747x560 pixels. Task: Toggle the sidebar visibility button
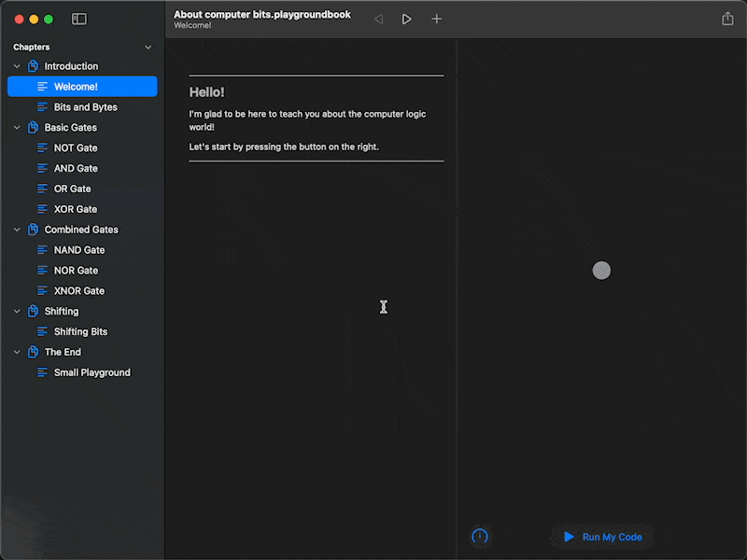(79, 19)
